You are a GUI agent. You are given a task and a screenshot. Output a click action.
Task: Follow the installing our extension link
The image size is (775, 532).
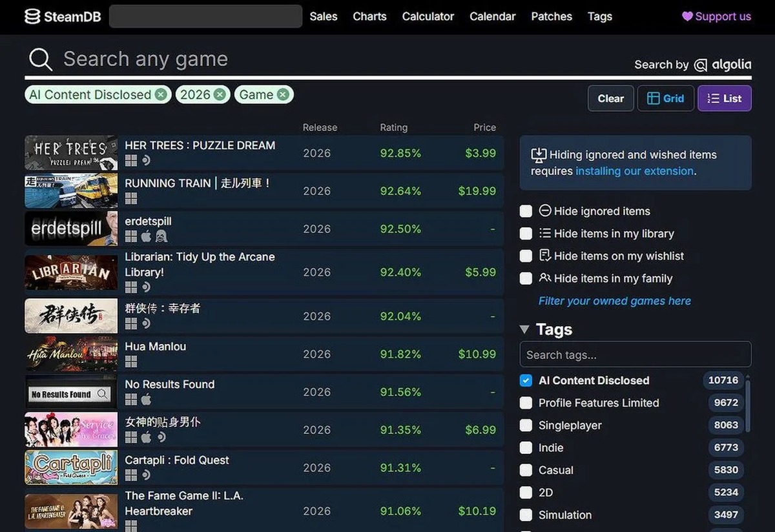(635, 171)
